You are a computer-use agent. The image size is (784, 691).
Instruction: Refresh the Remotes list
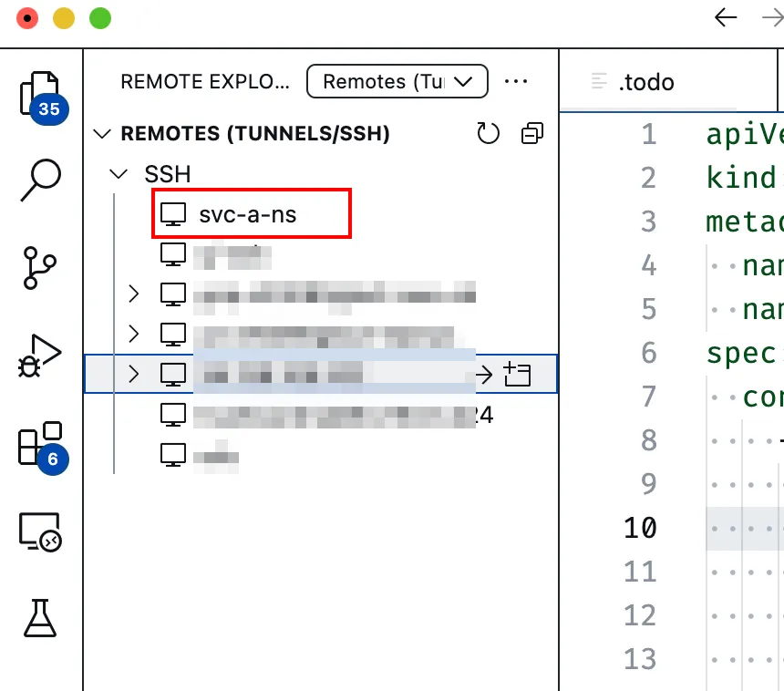click(x=488, y=133)
